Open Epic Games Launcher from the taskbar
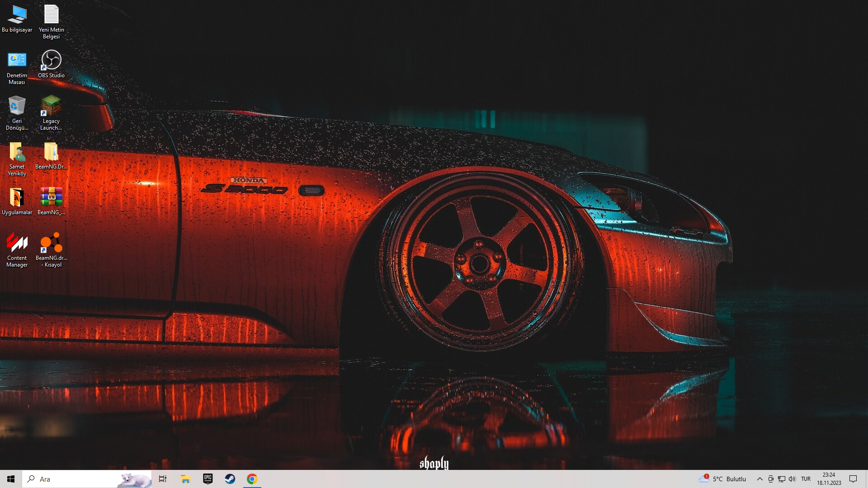 [208, 479]
